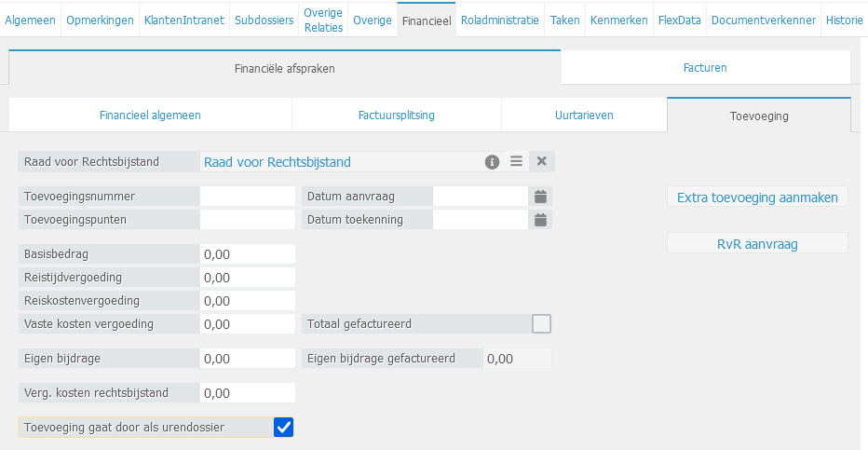Select the Facturen sub-tab
The width and height of the screenshot is (868, 450).
705,68
